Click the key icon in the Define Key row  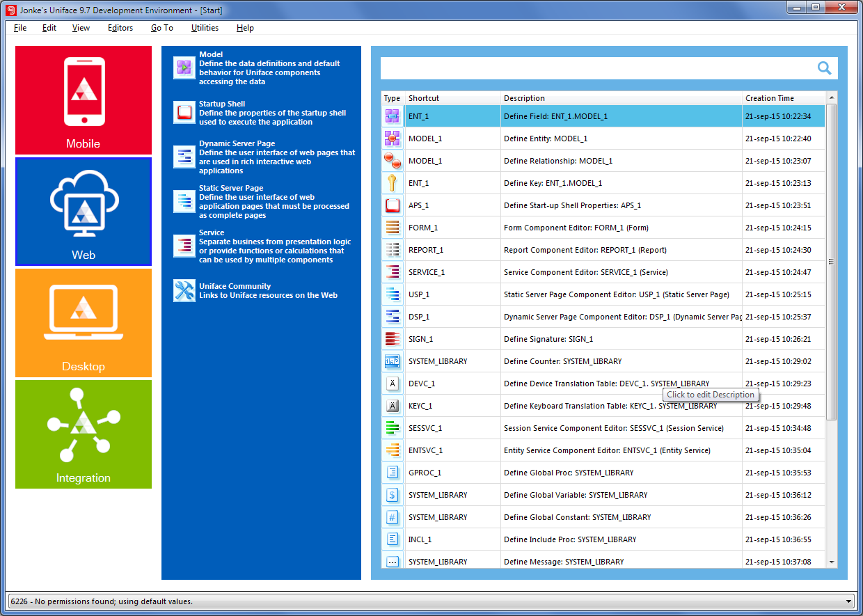point(392,182)
